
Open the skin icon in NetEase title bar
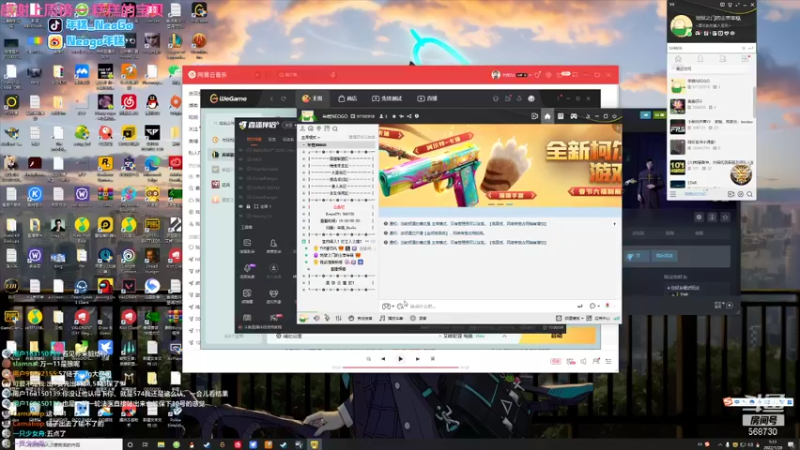(537, 74)
